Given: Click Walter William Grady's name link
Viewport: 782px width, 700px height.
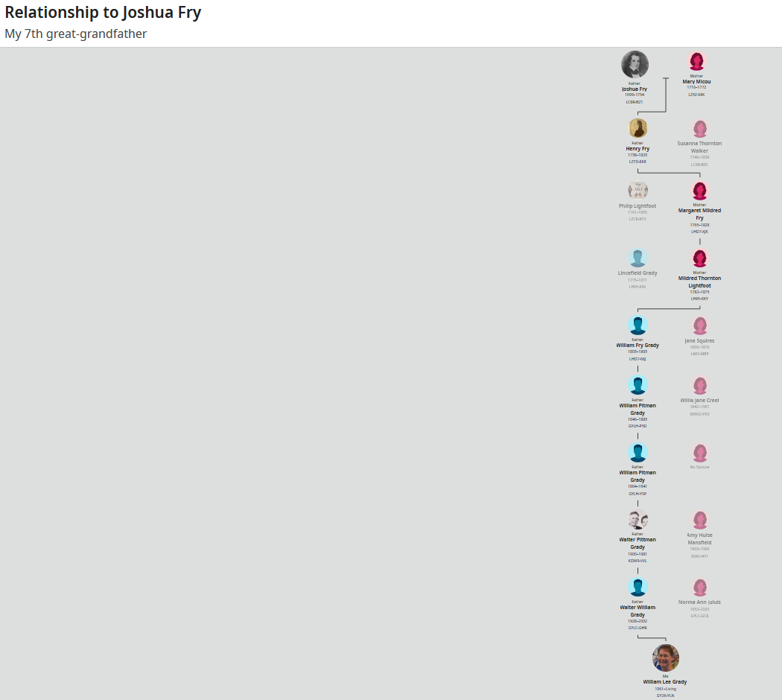Looking at the screenshot, I should (x=638, y=611).
